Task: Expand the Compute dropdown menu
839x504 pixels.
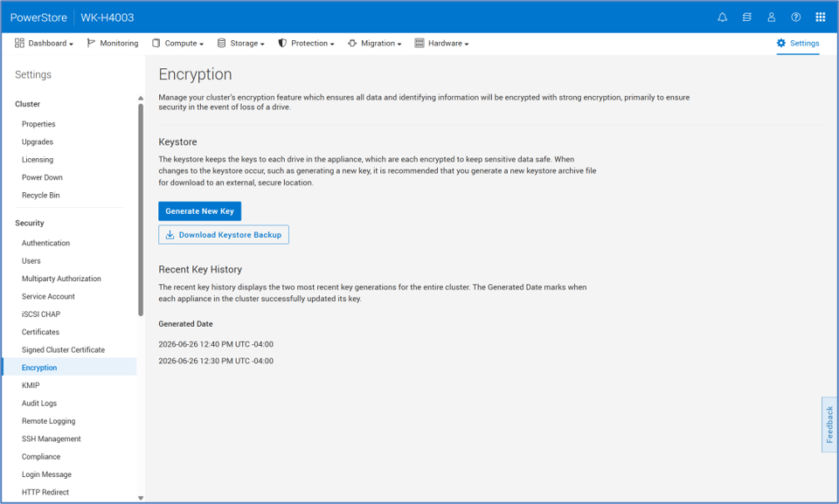Action: tap(202, 44)
